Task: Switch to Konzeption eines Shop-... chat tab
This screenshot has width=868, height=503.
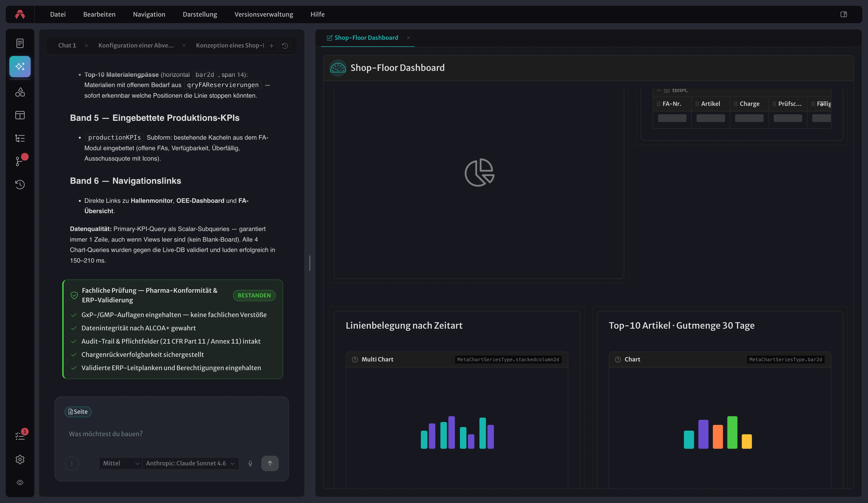Action: point(230,46)
